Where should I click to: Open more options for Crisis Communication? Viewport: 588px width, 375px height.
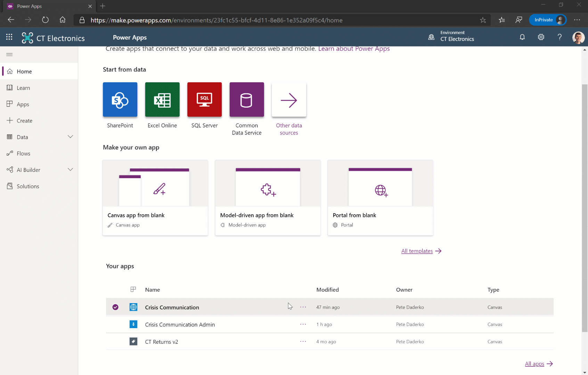point(303,307)
